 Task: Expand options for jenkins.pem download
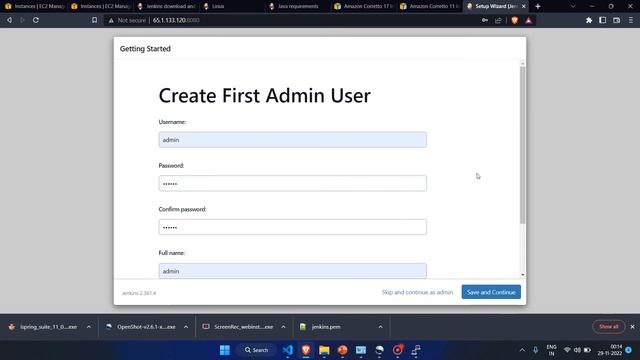pos(380,327)
